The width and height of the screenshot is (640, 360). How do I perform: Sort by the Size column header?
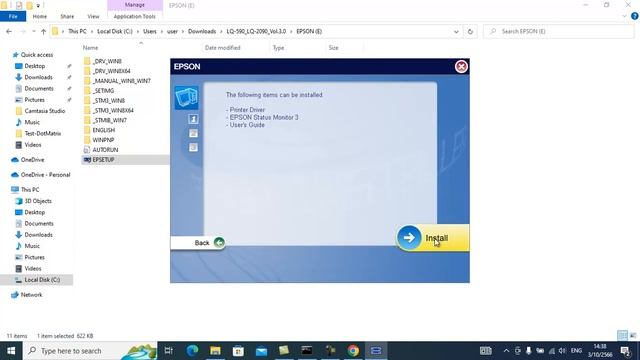pos(333,48)
